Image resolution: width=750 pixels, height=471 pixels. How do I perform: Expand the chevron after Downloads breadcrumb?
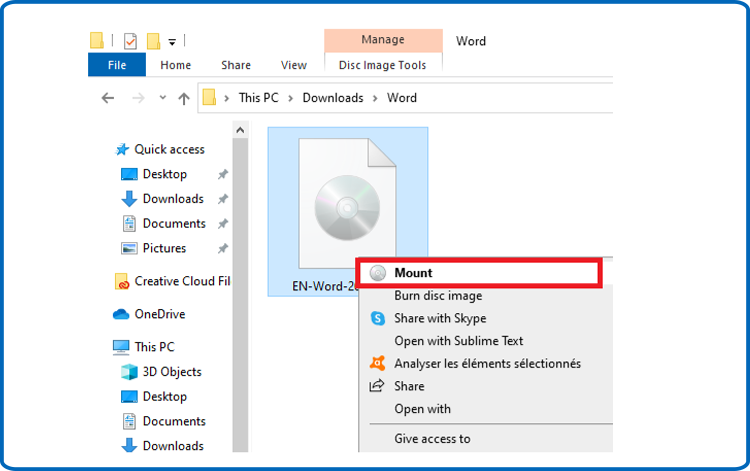[375, 98]
